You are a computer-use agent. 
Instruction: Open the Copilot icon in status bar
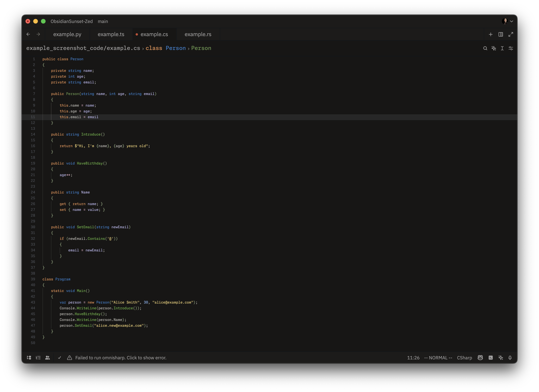coord(480,358)
